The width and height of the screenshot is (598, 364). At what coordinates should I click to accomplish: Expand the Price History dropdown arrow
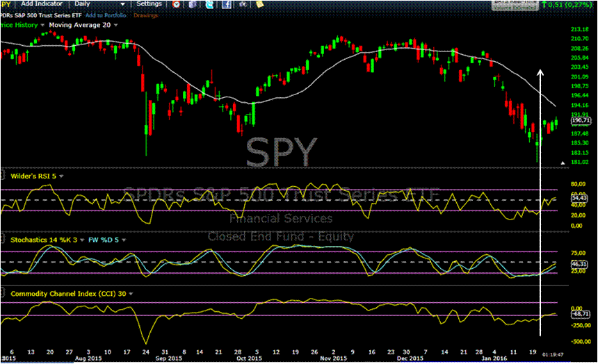[x=42, y=25]
